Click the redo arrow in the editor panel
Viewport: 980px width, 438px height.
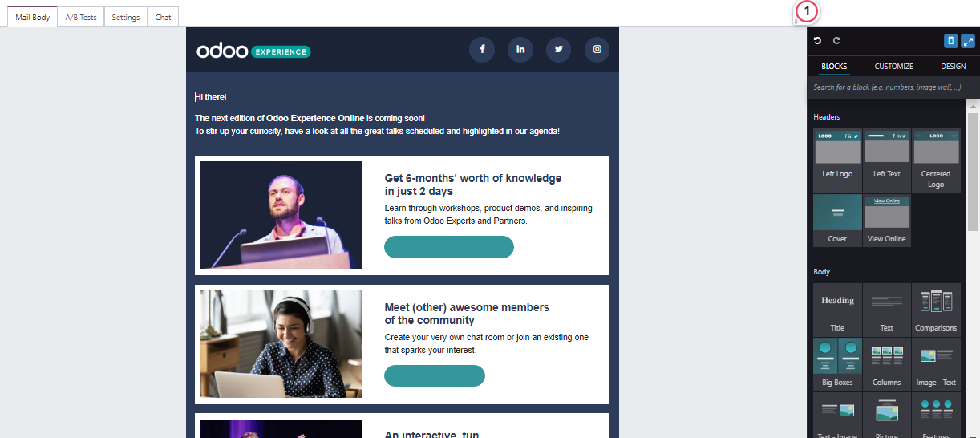836,41
